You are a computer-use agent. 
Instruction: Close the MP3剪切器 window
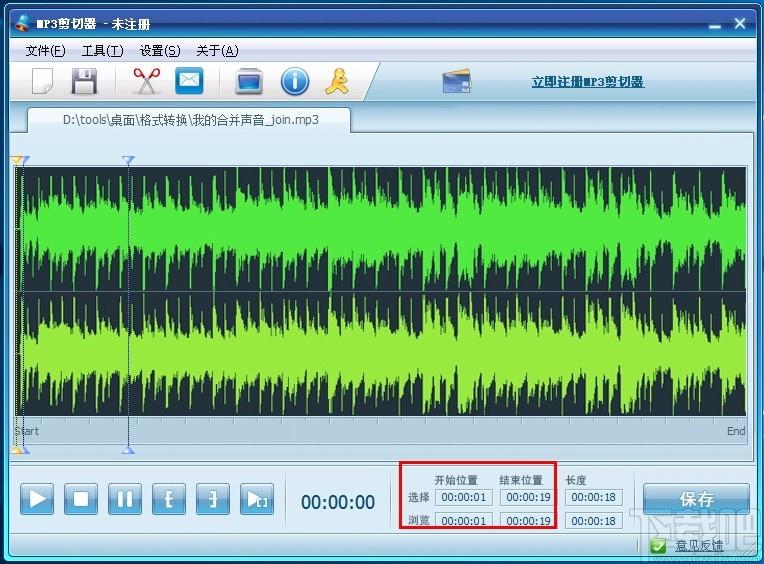[x=740, y=23]
